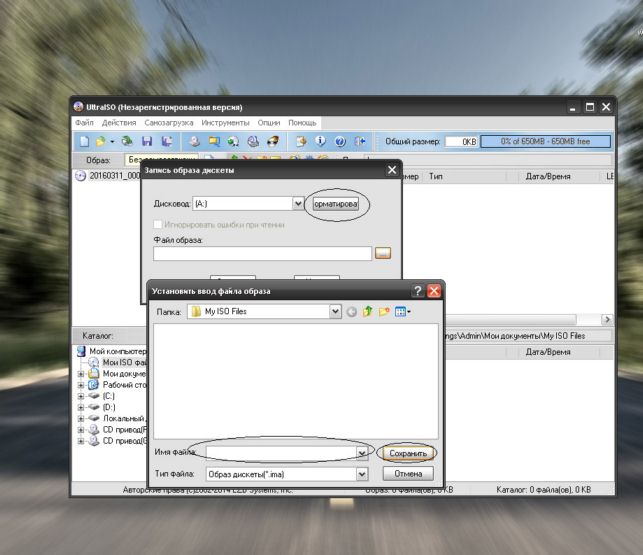This screenshot has width=643, height=555.
Task: Expand the Мои документы tree node
Action: pos(81,374)
